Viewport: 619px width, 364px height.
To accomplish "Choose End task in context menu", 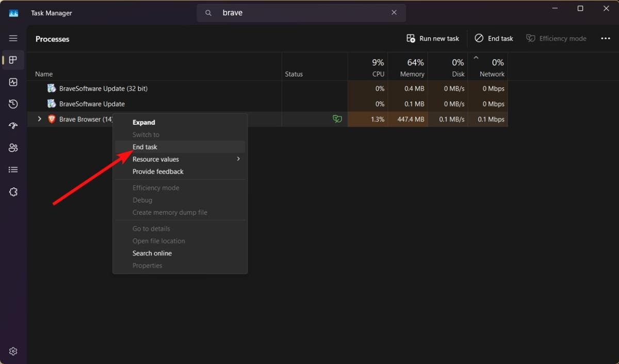I will point(145,147).
